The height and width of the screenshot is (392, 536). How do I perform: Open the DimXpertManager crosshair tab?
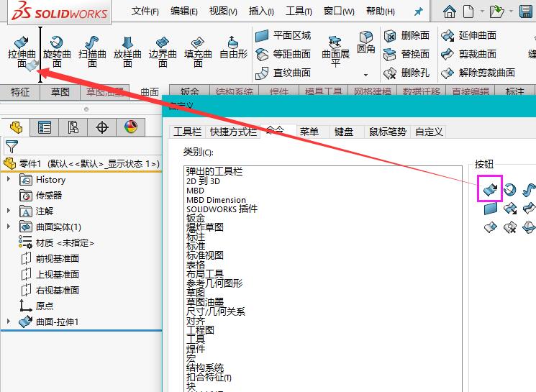point(102,127)
